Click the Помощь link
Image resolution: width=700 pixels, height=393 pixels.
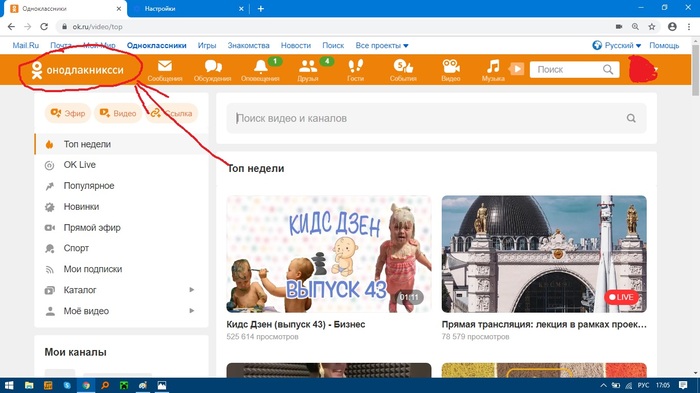click(664, 46)
